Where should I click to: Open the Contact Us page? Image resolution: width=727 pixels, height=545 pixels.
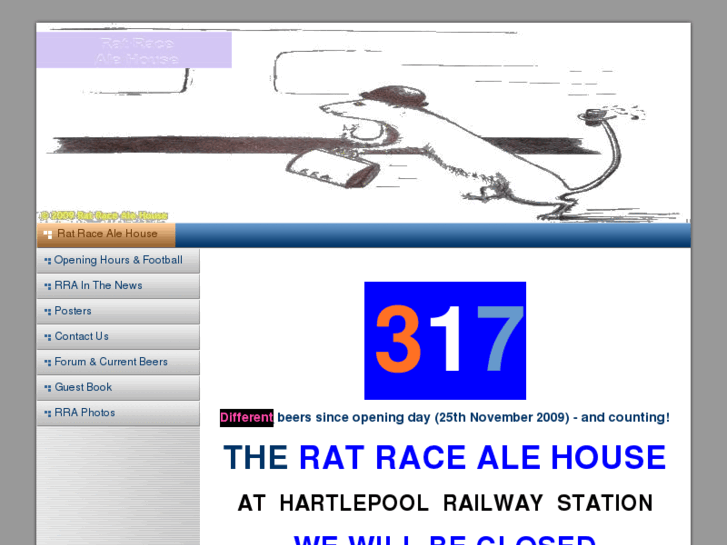(118, 337)
